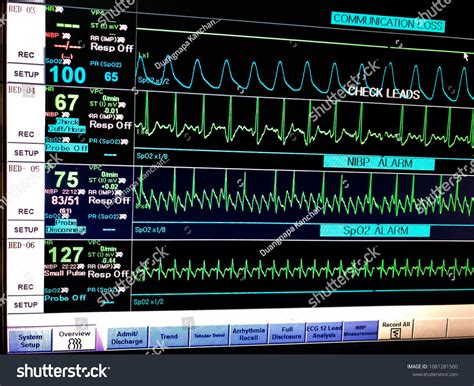Click Resp Off text in Bed 05

click(x=110, y=200)
